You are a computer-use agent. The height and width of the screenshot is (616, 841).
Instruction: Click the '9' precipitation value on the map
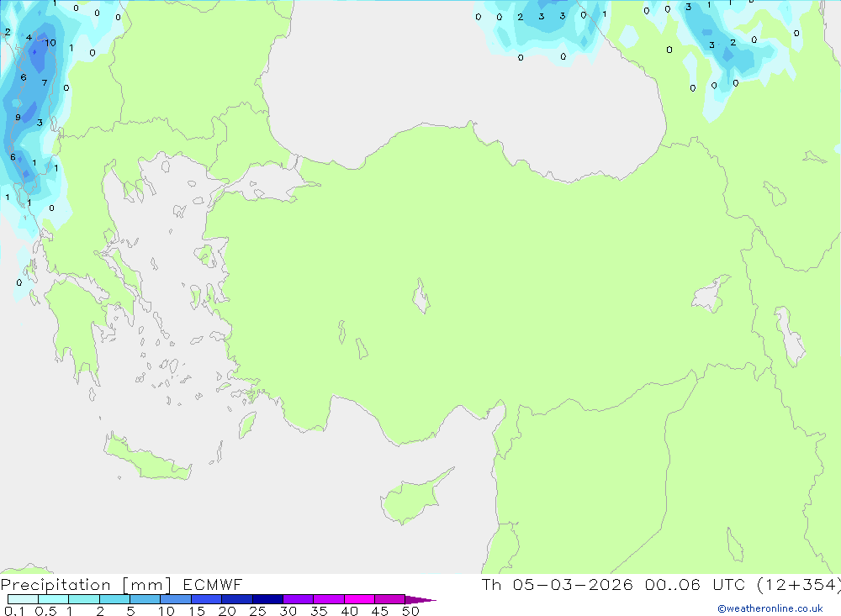click(18, 118)
